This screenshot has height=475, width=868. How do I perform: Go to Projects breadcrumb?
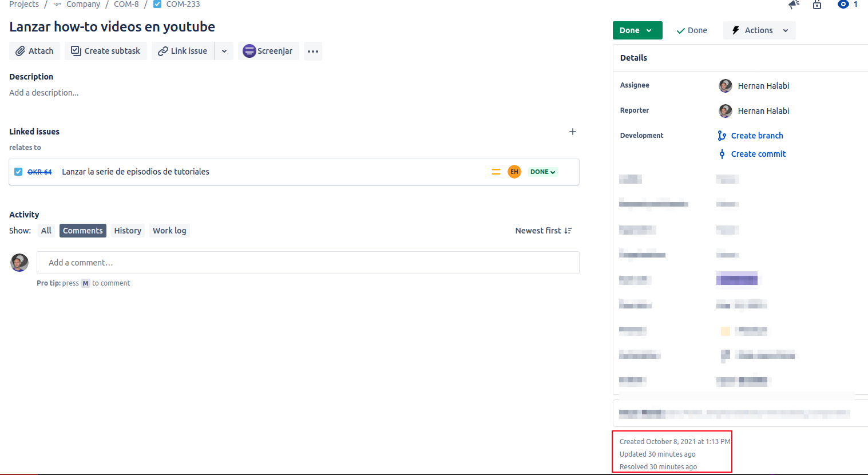pos(24,4)
